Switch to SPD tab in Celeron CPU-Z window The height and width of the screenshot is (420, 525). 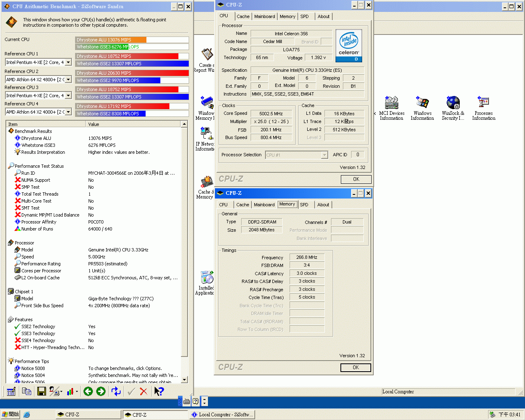pyautogui.click(x=304, y=16)
